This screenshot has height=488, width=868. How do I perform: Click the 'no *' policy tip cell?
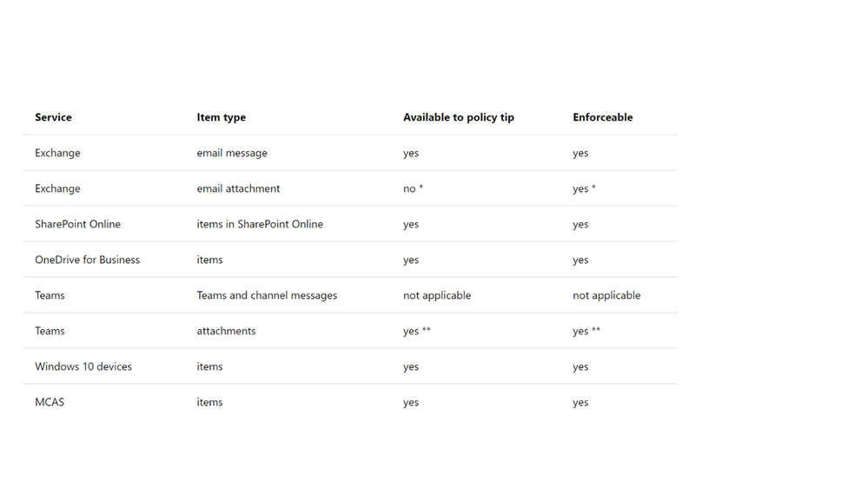pyautogui.click(x=413, y=188)
